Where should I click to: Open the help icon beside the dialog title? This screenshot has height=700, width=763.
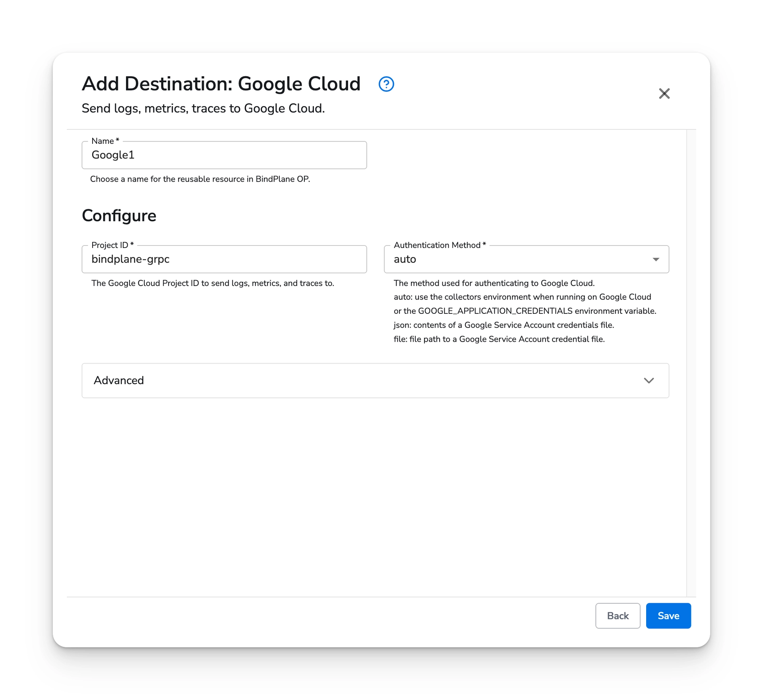click(386, 84)
